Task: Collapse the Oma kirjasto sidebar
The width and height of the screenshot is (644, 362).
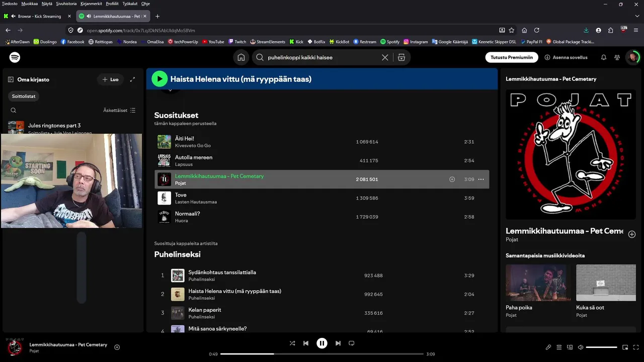Action: pyautogui.click(x=11, y=79)
